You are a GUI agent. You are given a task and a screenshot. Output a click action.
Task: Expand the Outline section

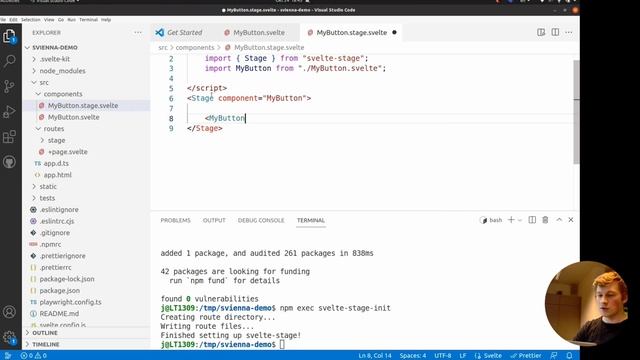click(x=87, y=333)
